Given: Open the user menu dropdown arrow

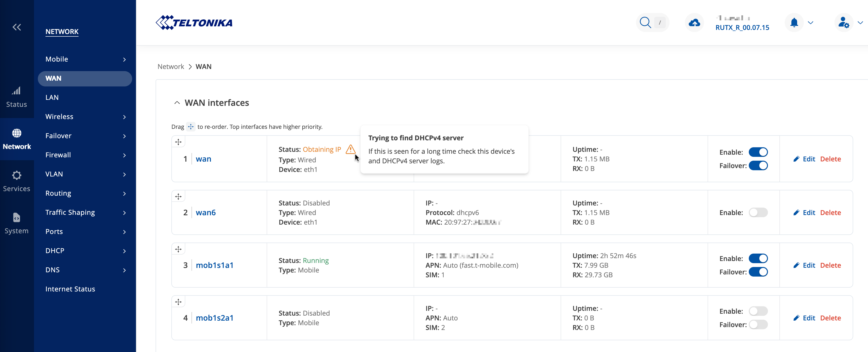Looking at the screenshot, I should coord(860,23).
